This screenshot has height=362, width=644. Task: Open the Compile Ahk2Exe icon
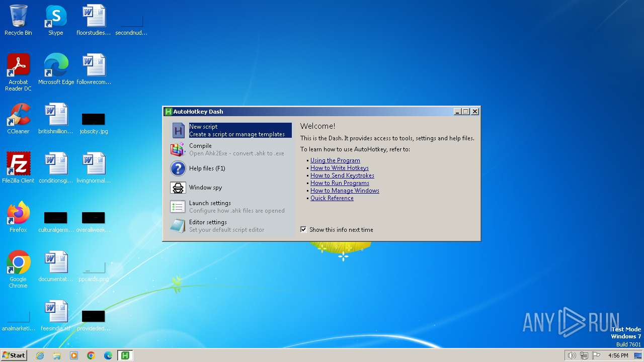(x=178, y=149)
